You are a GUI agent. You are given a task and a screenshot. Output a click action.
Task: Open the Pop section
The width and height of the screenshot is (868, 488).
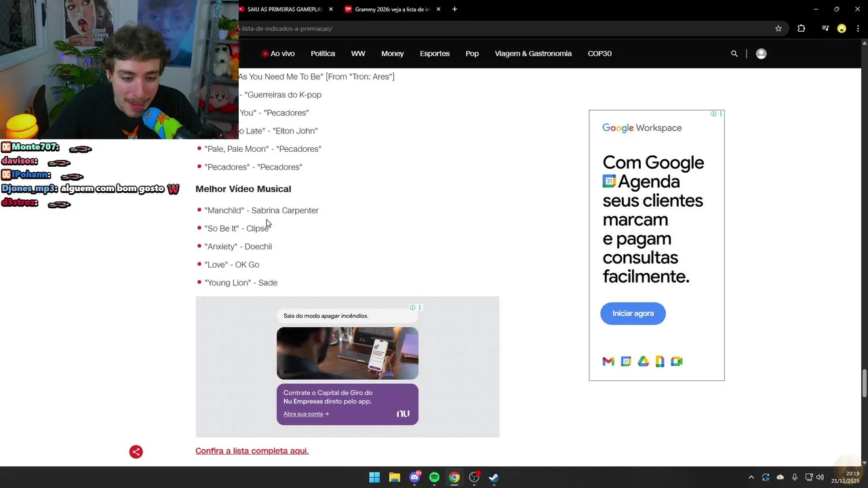pyautogui.click(x=472, y=54)
